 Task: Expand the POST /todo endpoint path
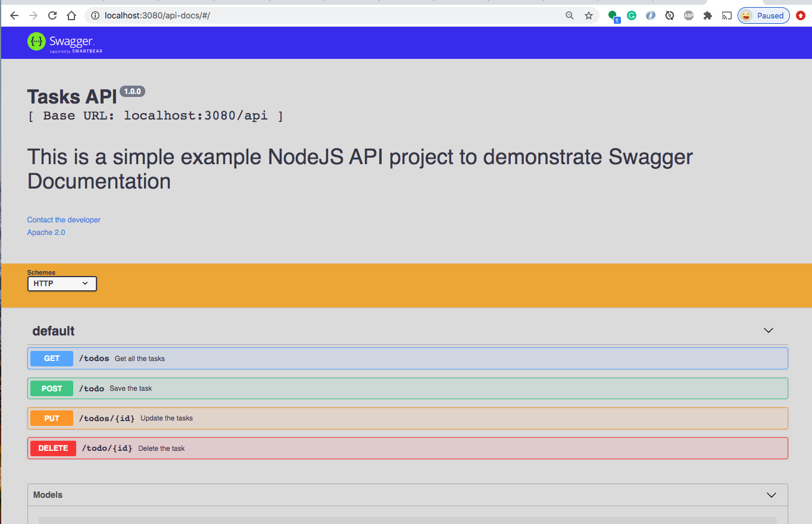point(92,388)
